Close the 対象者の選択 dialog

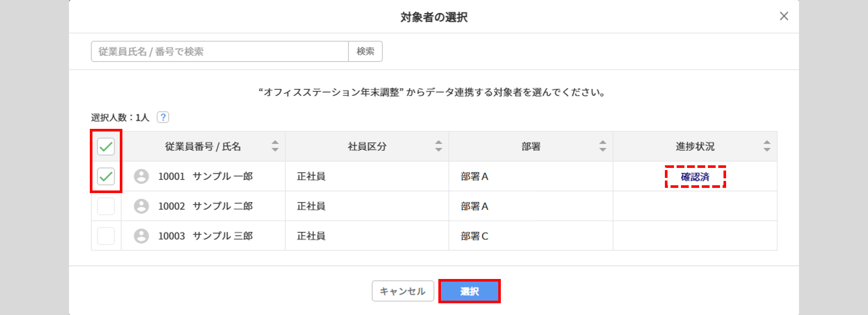[x=783, y=16]
